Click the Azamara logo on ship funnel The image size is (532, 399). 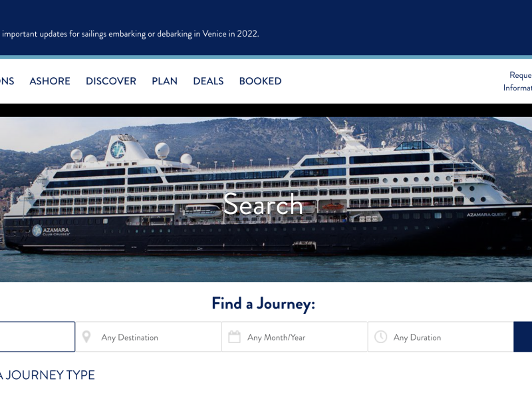point(118,149)
